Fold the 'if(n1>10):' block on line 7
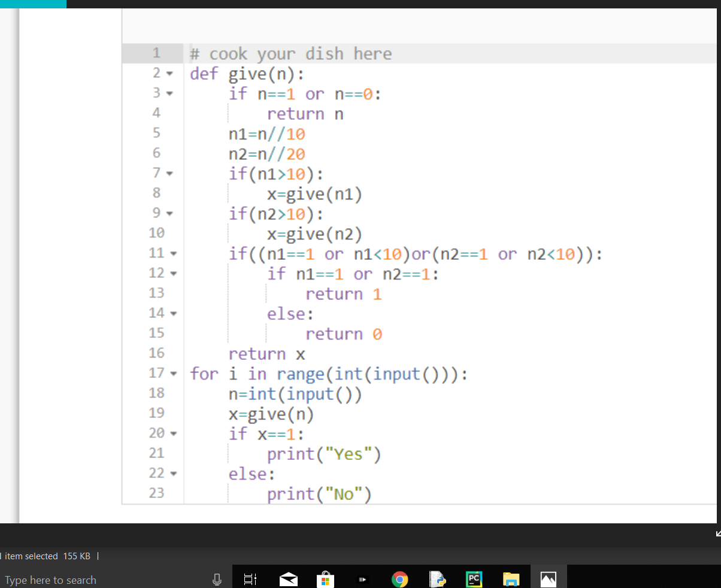 tap(169, 175)
